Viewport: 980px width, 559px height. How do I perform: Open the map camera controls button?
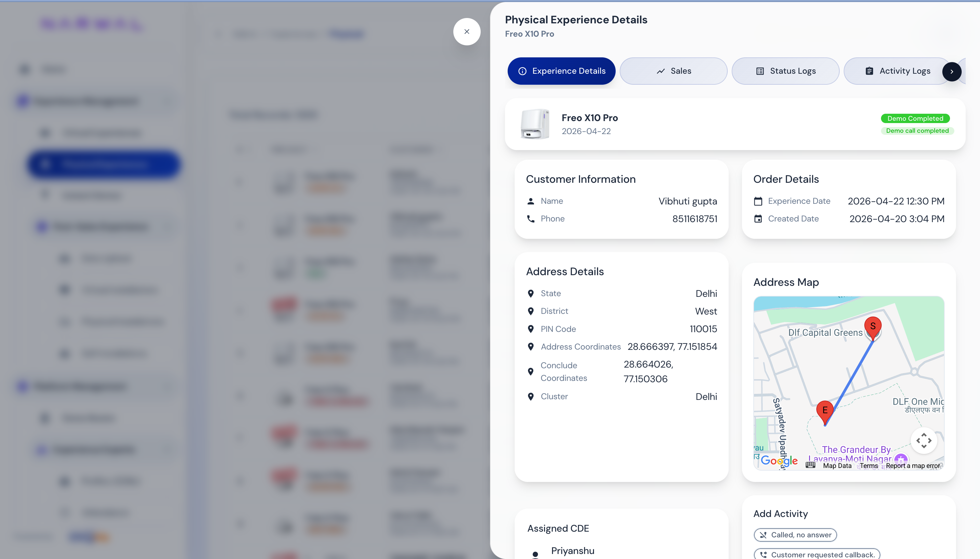pyautogui.click(x=924, y=440)
